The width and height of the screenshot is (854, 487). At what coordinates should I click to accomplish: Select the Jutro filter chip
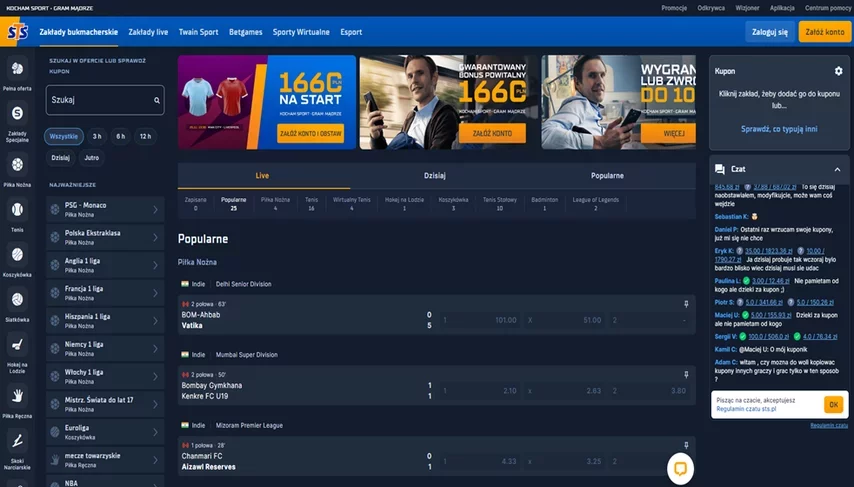92,157
